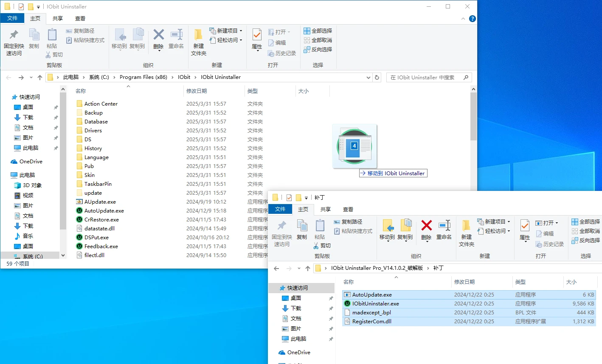The width and height of the screenshot is (602, 364).
Task: Select IObitUninstaler.exe in 补丁 window
Action: tap(469, 304)
